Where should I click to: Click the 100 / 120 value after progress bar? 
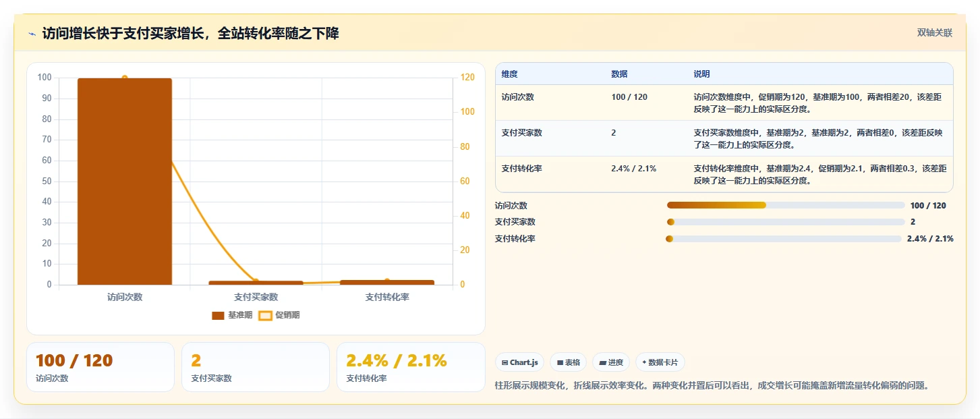point(928,206)
